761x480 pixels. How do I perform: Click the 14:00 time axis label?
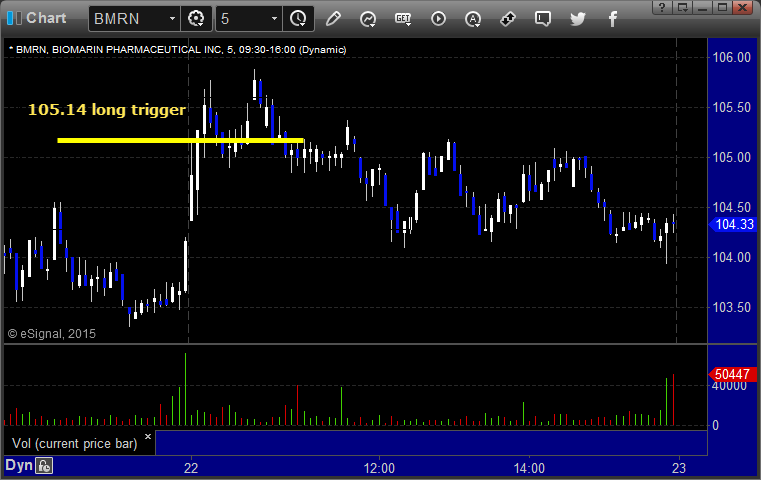(529, 468)
